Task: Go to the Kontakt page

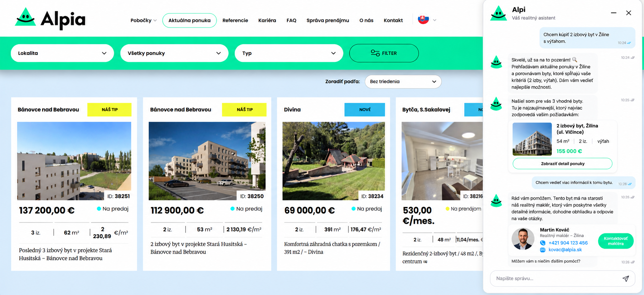Action: point(393,20)
